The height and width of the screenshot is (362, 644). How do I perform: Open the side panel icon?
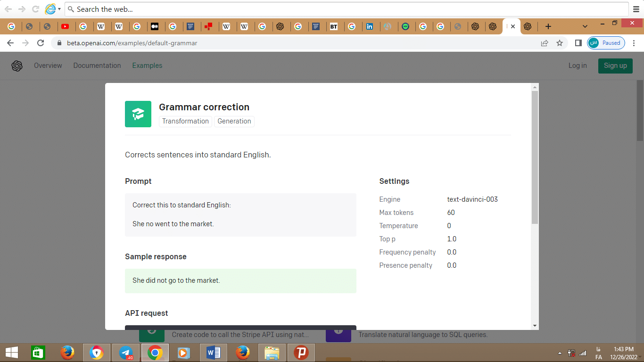(578, 43)
